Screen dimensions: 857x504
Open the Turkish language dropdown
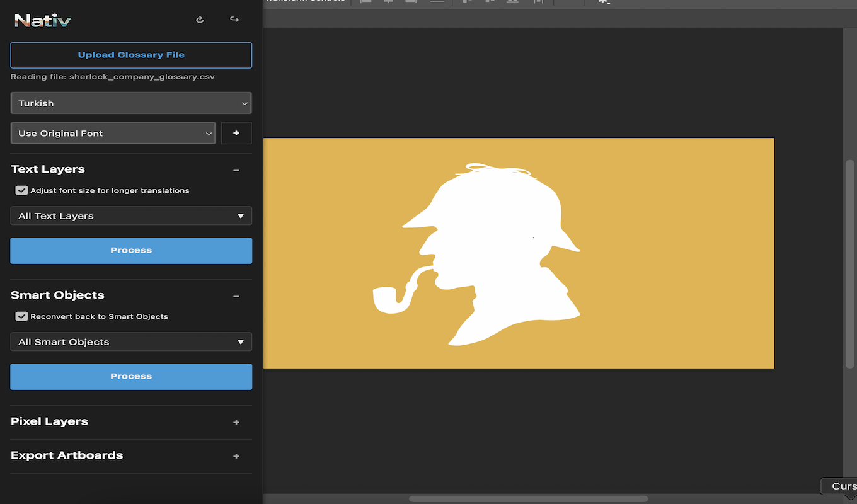click(131, 103)
